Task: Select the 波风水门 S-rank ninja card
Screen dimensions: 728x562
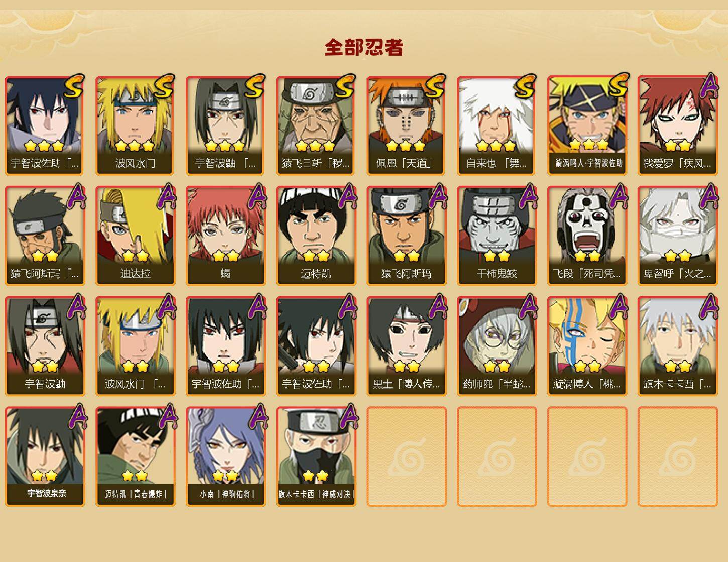Action: pos(135,125)
